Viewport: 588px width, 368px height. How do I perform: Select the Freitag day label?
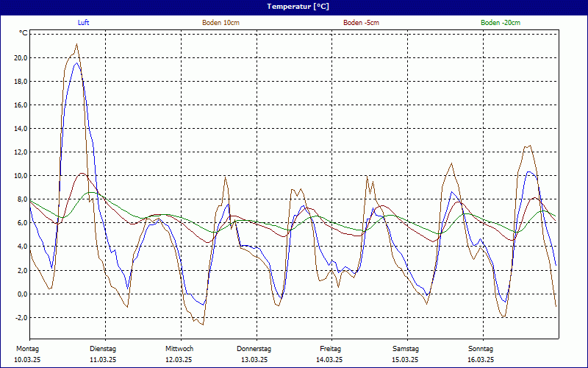click(330, 349)
